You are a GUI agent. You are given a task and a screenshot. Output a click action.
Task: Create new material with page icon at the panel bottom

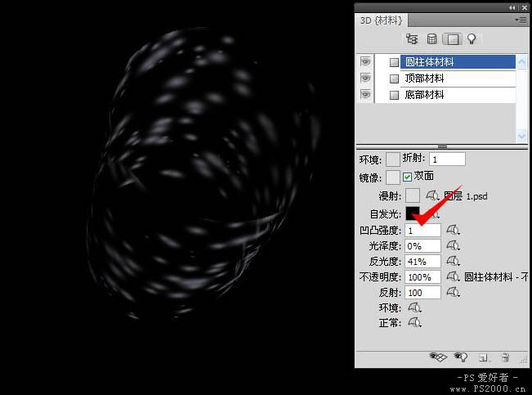point(483,357)
